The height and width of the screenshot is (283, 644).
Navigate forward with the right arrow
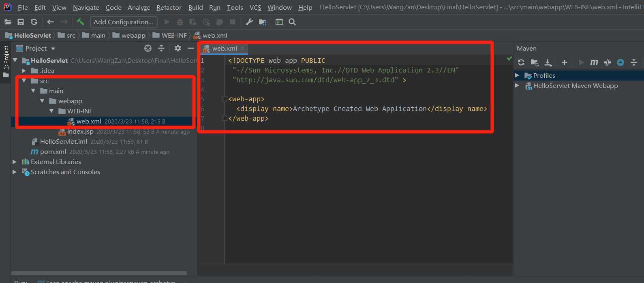64,22
